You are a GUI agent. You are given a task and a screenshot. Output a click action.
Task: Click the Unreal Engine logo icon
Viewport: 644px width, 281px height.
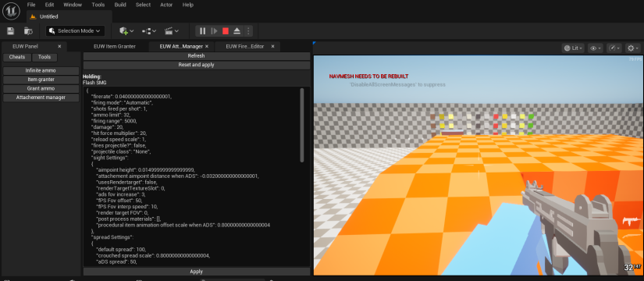point(11,11)
